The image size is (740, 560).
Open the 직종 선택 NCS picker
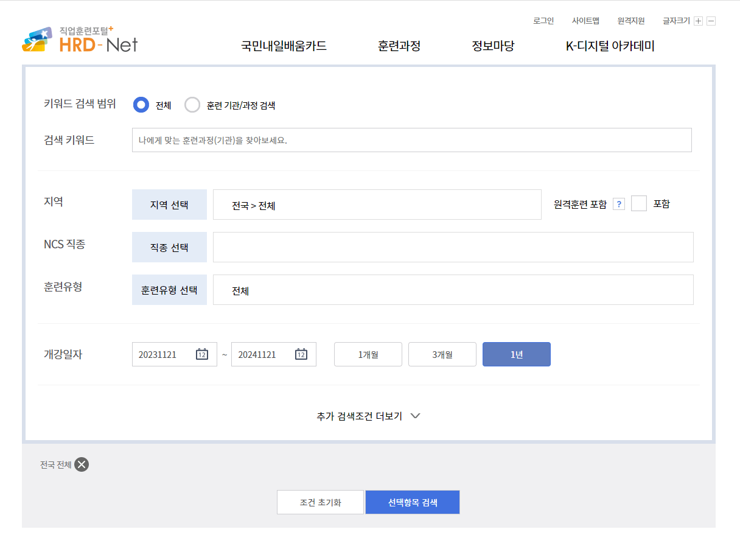[x=169, y=247]
